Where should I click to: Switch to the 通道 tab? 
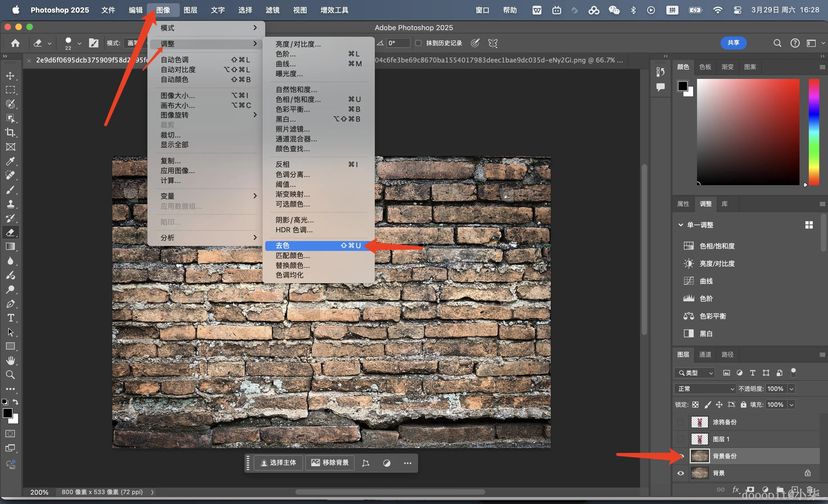tap(705, 354)
